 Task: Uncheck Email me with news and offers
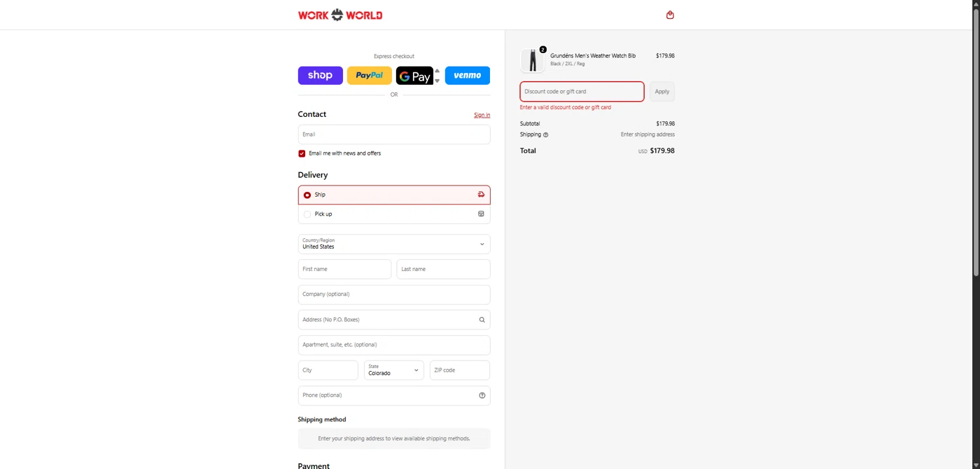302,154
